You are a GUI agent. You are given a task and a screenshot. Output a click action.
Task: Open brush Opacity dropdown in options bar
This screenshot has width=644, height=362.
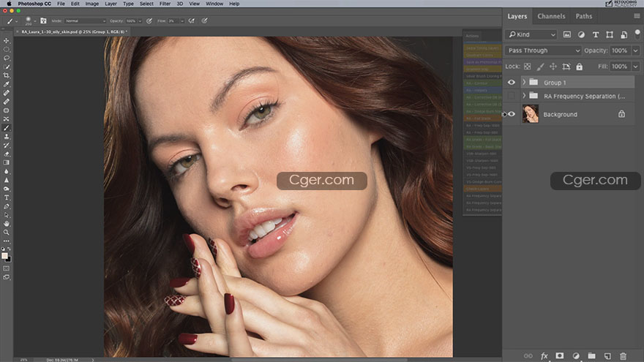click(x=140, y=20)
